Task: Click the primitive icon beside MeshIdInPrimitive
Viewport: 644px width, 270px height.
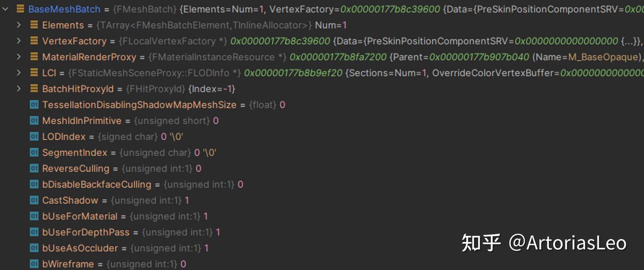Action: [34, 121]
